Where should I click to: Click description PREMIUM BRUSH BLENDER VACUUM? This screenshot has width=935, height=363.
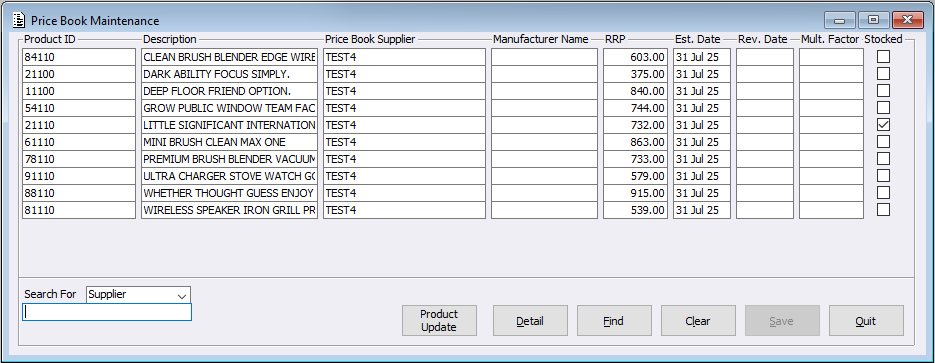click(x=230, y=159)
